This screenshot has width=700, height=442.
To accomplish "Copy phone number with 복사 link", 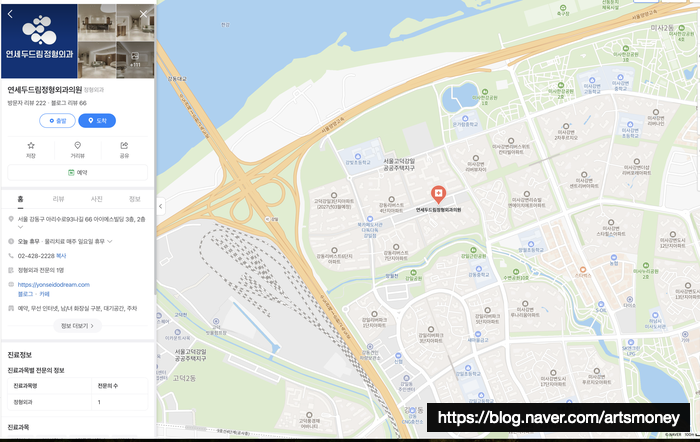I will click(x=61, y=256).
